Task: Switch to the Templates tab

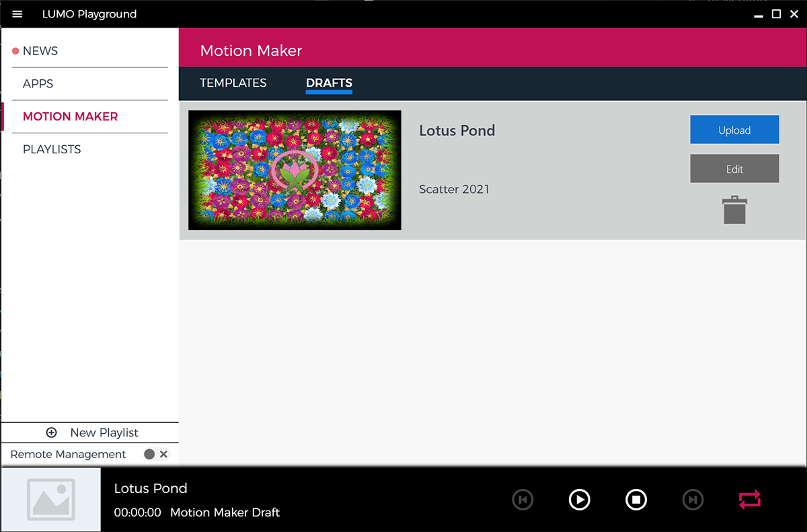Action: click(x=233, y=83)
